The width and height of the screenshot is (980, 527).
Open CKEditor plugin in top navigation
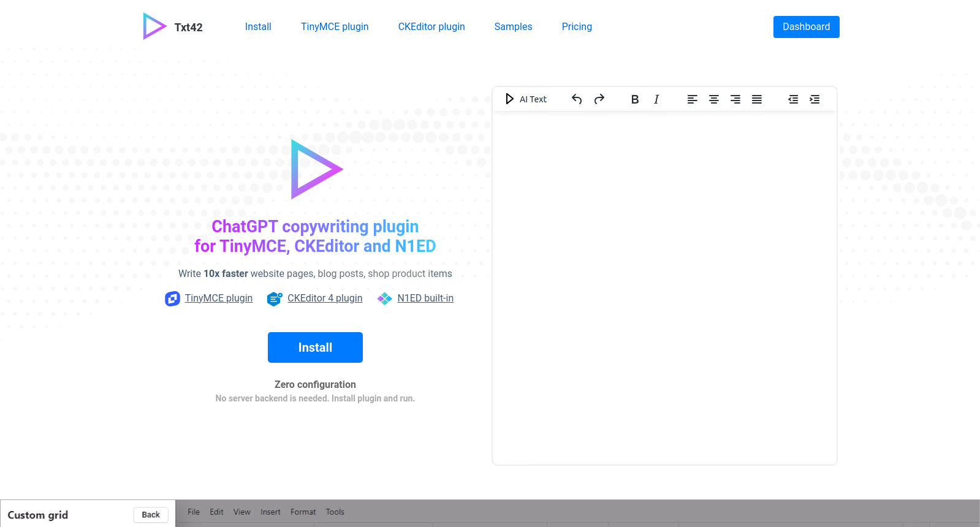click(x=431, y=27)
